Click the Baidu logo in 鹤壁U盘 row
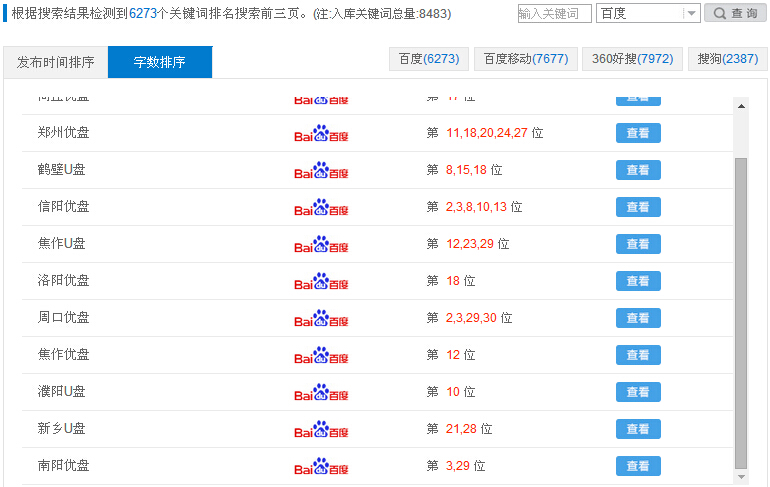 click(x=321, y=170)
